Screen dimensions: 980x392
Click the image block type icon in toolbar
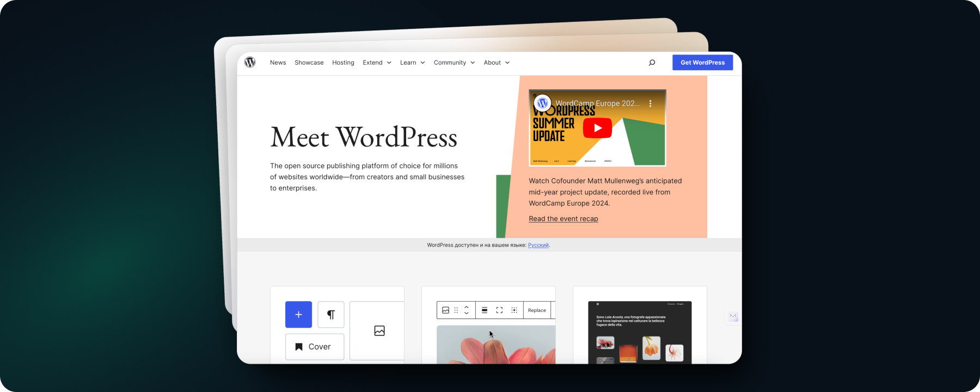tap(446, 310)
